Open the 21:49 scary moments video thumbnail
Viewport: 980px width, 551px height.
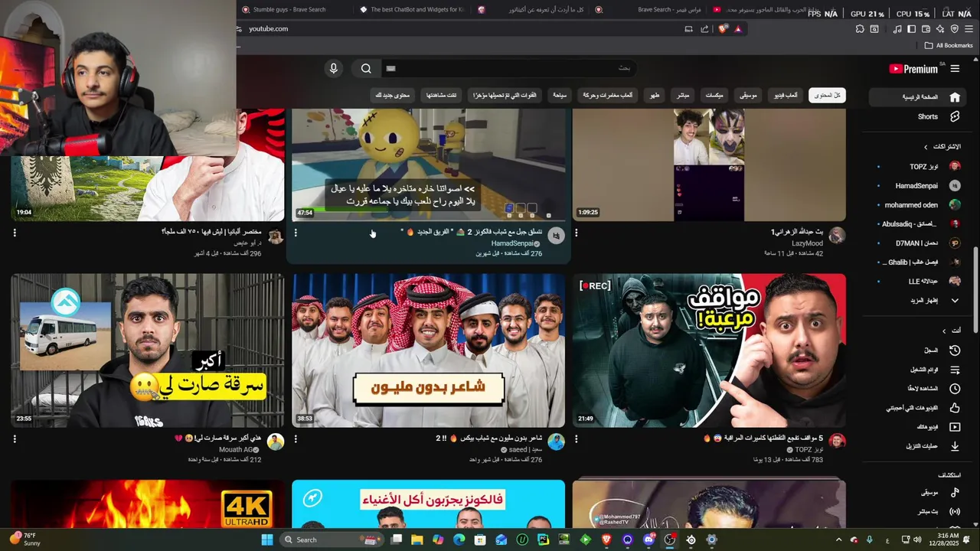[709, 350]
